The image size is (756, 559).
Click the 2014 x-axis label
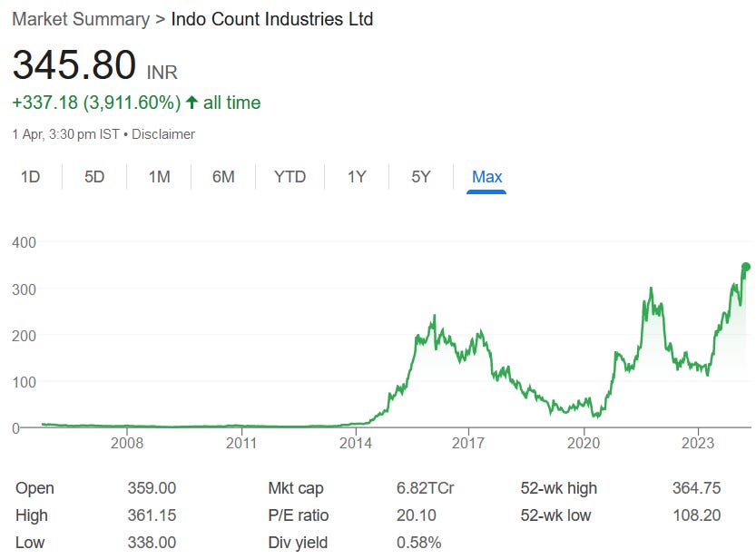(x=356, y=444)
